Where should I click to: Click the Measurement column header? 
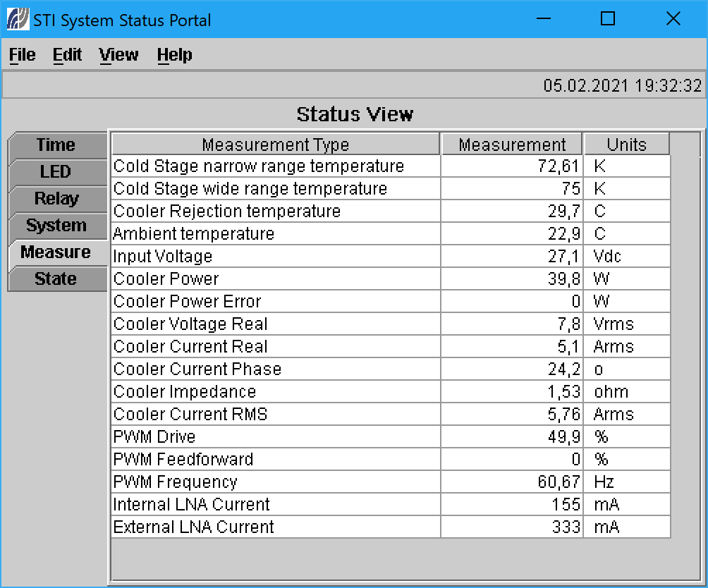(511, 145)
